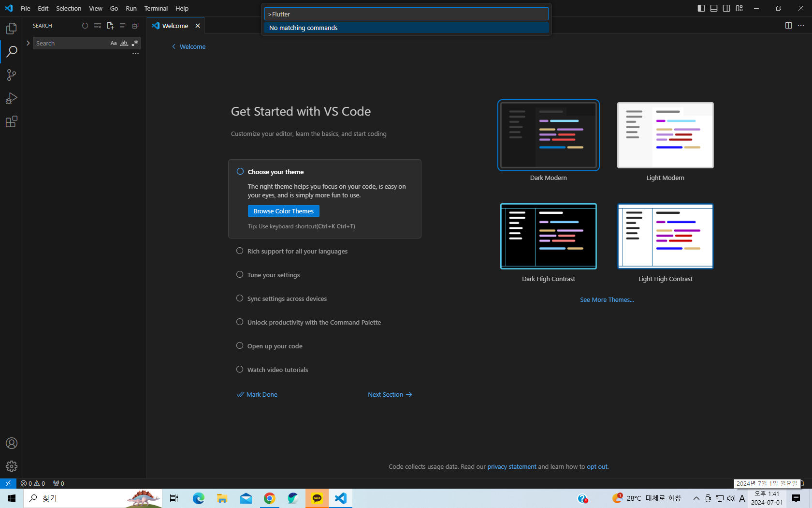Open the Manage gear icon
Image resolution: width=812 pixels, height=508 pixels.
(x=12, y=466)
